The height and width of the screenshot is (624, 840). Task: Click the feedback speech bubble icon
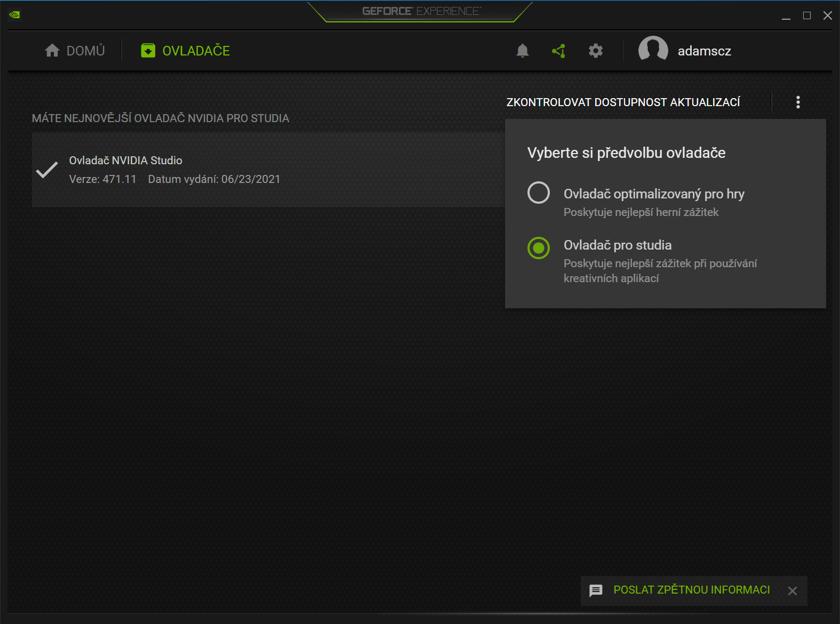[596, 590]
